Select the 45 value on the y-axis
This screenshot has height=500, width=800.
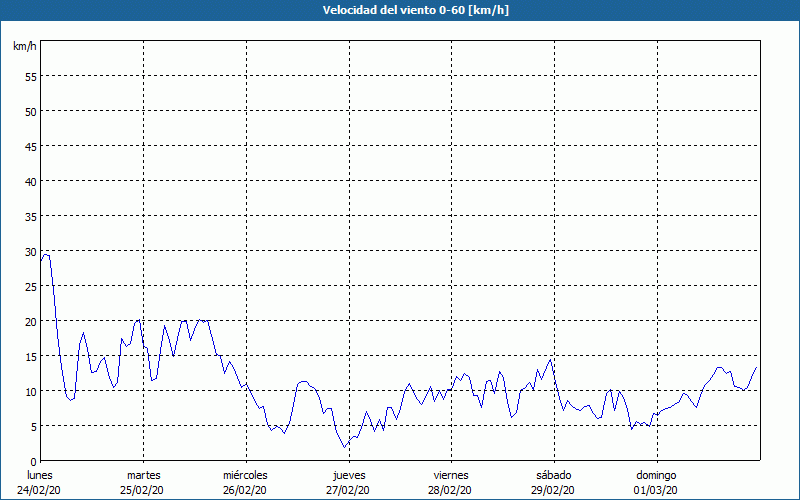click(31, 147)
